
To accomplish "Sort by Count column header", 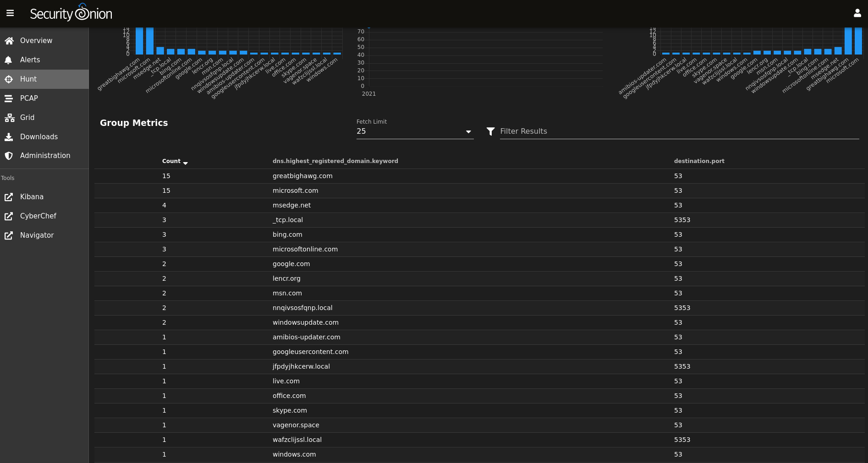I will pyautogui.click(x=171, y=161).
